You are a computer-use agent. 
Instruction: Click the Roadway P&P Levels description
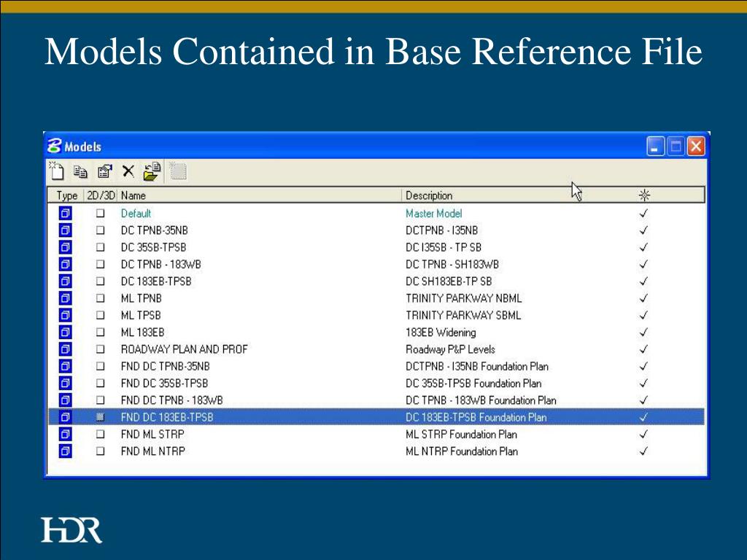451,349
